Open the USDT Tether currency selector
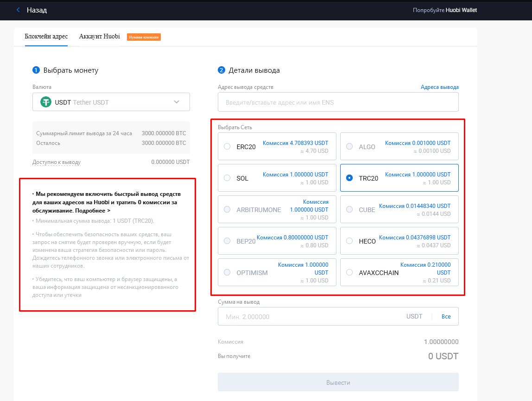The width and height of the screenshot is (532, 401). 111,102
